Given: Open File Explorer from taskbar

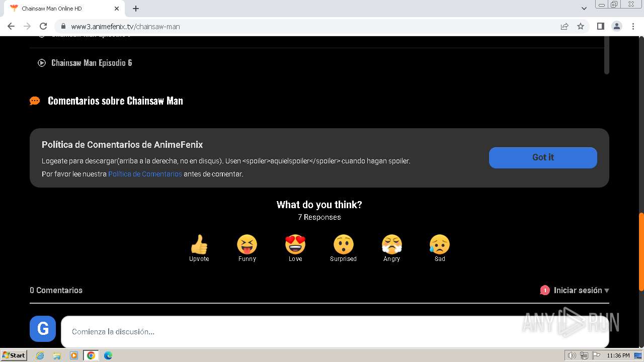Looking at the screenshot, I should [57, 355].
